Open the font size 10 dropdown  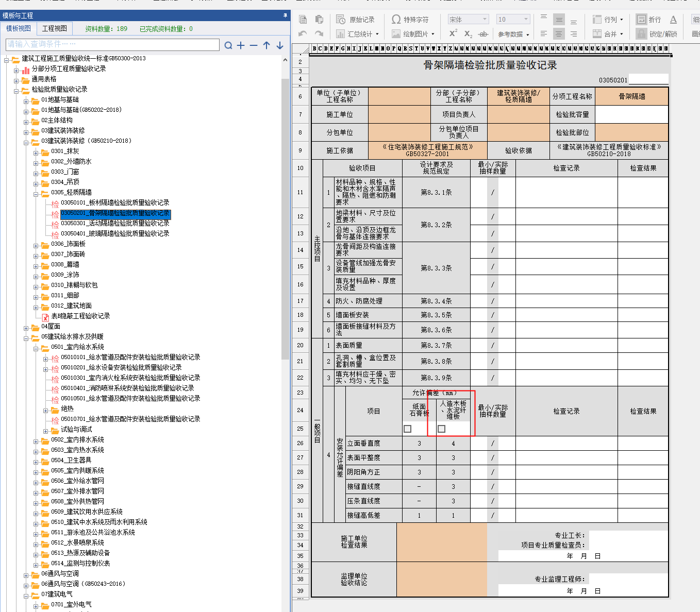click(x=513, y=20)
